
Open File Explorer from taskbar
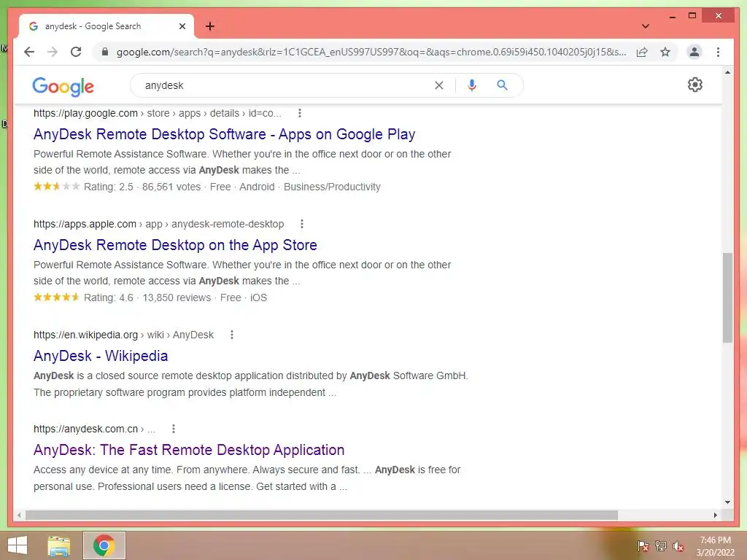click(58, 545)
